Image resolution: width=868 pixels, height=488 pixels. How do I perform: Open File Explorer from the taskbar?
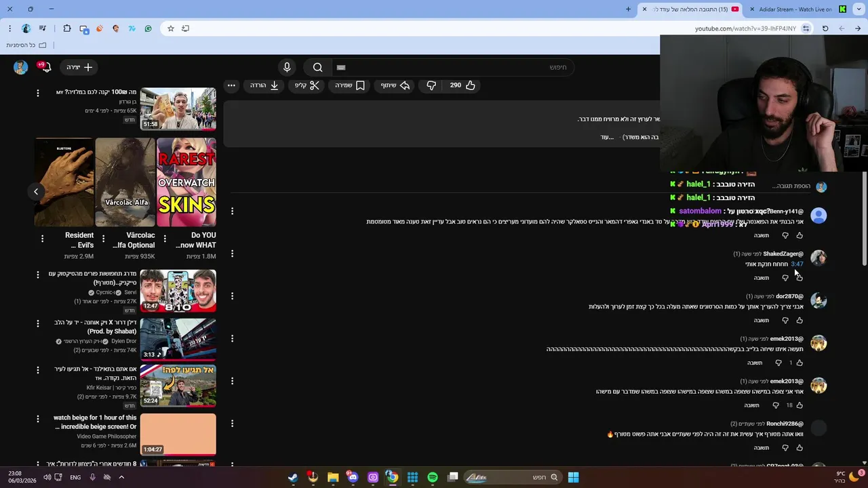click(x=333, y=477)
